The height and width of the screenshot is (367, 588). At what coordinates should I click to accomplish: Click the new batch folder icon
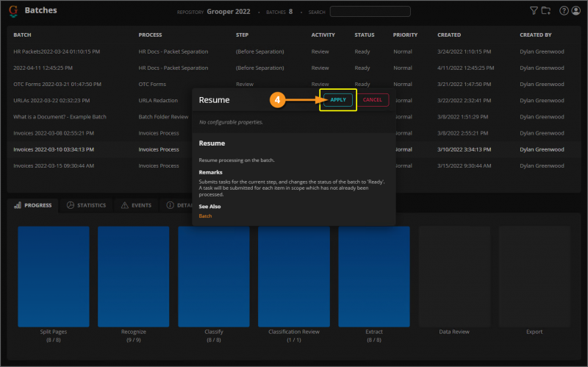(x=545, y=11)
